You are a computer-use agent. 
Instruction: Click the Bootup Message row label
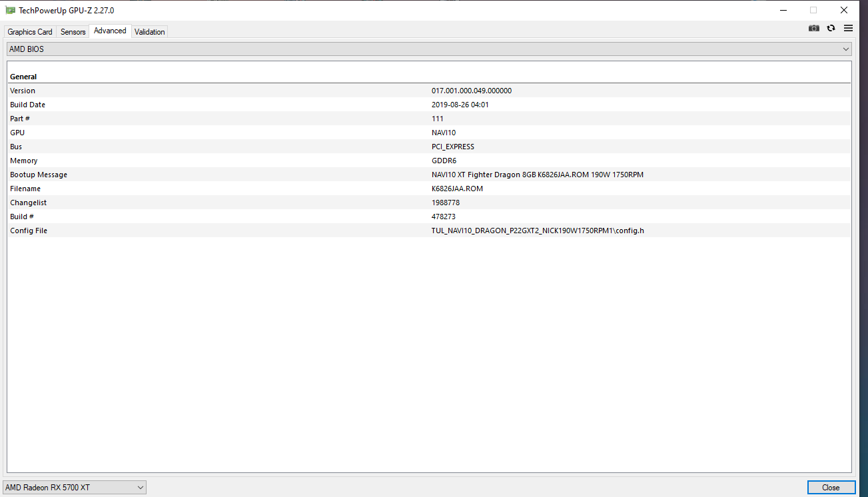39,175
